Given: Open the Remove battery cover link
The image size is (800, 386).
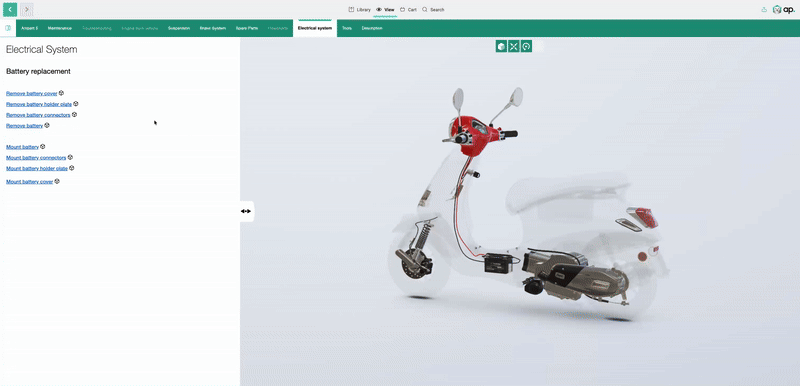Looking at the screenshot, I should click(32, 93).
